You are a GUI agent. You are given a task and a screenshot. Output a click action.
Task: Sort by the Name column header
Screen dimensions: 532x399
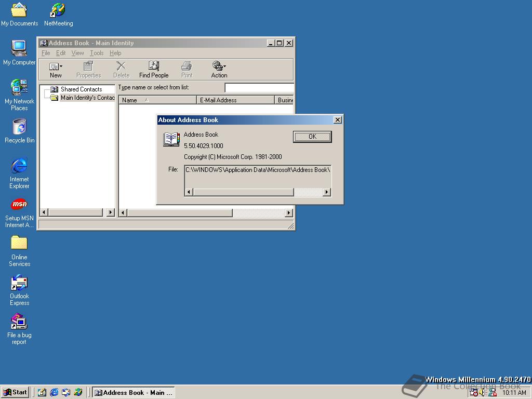tap(157, 100)
